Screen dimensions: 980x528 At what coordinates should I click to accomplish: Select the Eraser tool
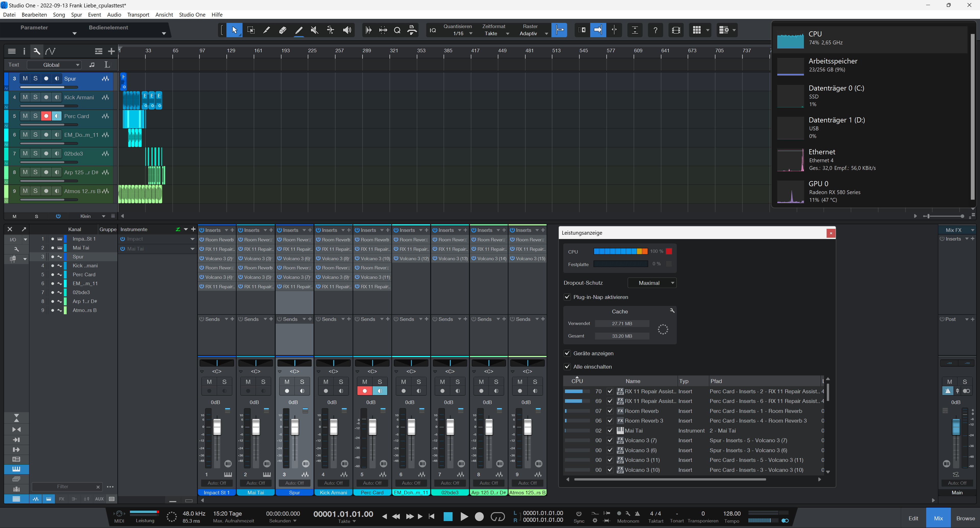tap(283, 30)
